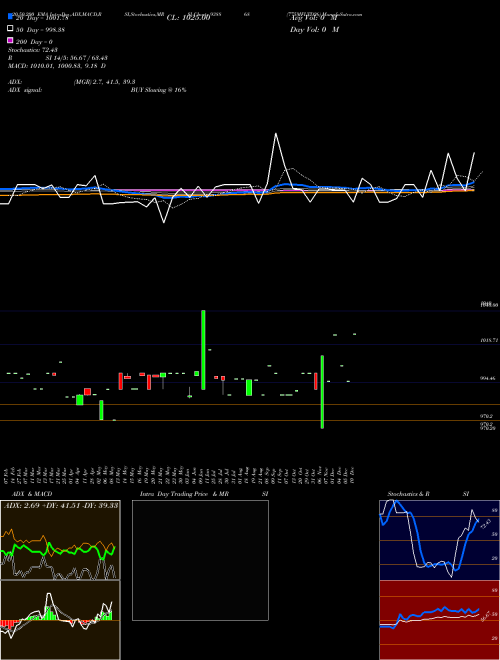This screenshot has width=500, height=660.
Task: Click the 'Intra Day Trading Price & MR' title
Action: (184, 494)
